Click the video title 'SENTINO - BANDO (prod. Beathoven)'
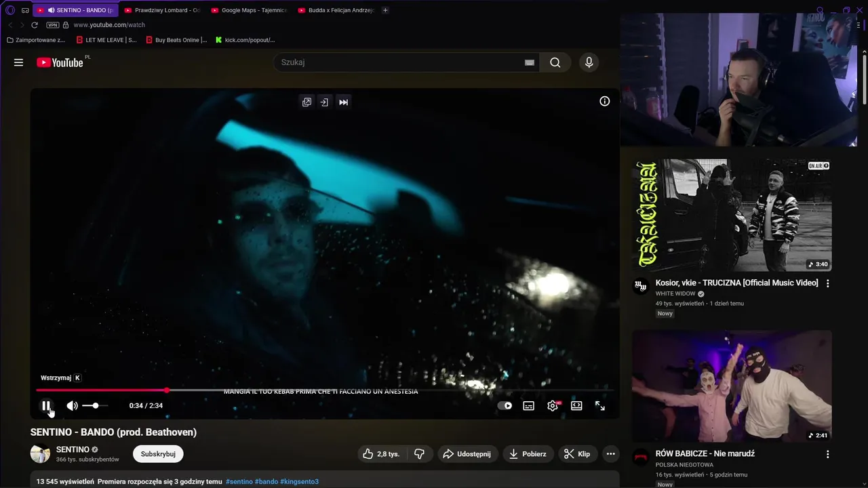 click(x=113, y=432)
